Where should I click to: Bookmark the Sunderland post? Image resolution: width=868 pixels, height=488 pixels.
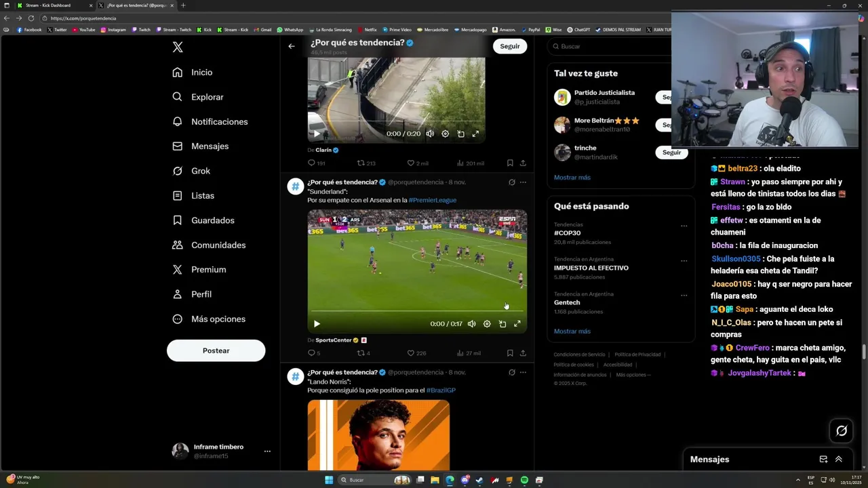[x=510, y=353]
